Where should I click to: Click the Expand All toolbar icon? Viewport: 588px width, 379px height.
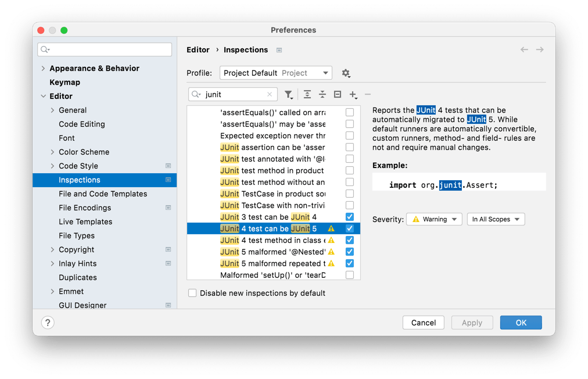pyautogui.click(x=307, y=94)
